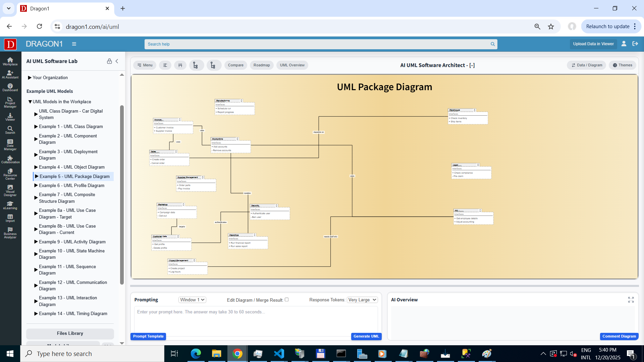Screen dimensions: 644x362
Task: Click the Business Analyzer sidebar icon
Action: pos(10,232)
